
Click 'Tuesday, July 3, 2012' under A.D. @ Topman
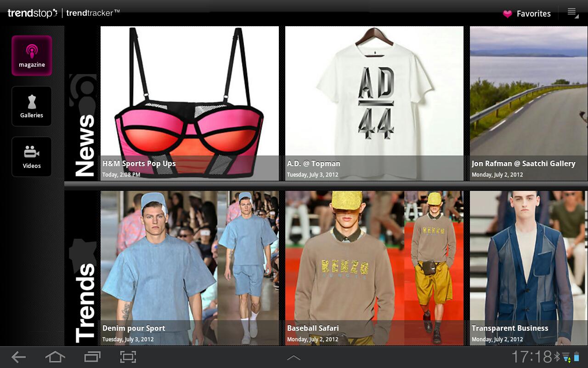tap(312, 175)
